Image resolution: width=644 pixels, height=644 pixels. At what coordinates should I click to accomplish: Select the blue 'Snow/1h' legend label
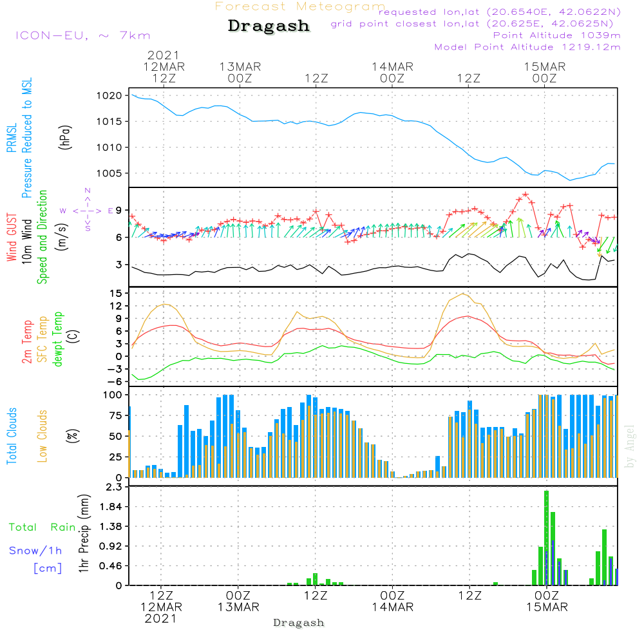[x=35, y=551]
